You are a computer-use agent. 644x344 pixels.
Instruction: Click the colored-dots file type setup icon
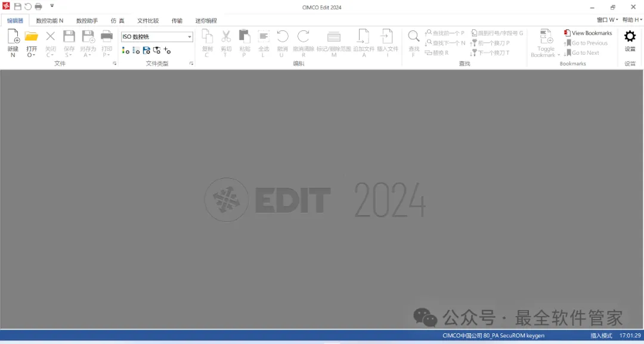click(x=126, y=51)
